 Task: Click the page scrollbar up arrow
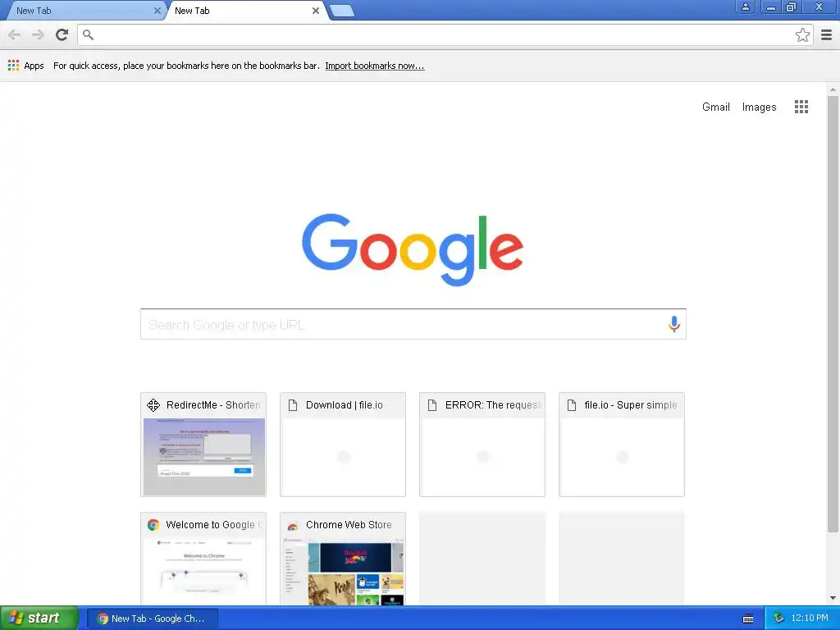click(833, 89)
